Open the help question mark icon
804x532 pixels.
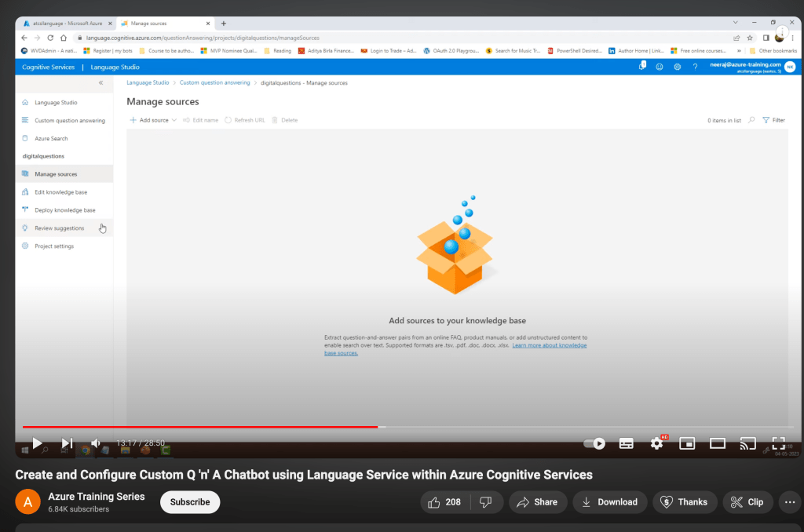pos(696,67)
